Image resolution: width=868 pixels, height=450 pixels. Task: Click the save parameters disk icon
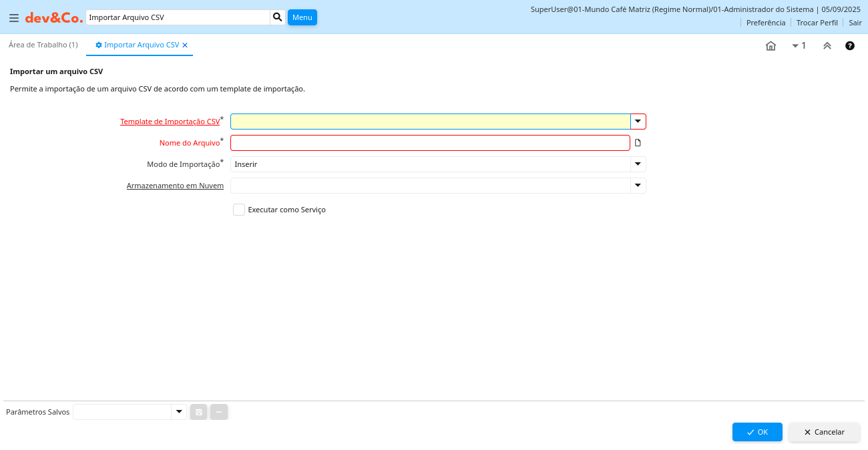pos(198,412)
